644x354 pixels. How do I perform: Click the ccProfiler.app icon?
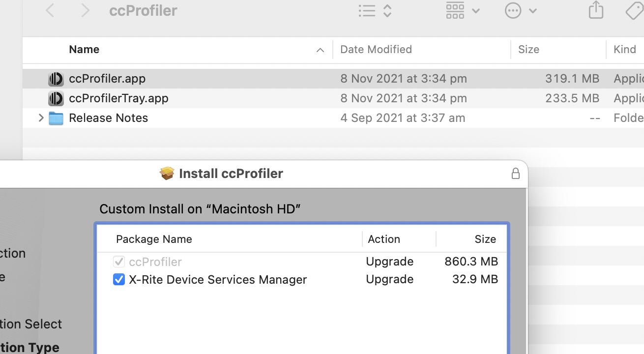(x=56, y=79)
